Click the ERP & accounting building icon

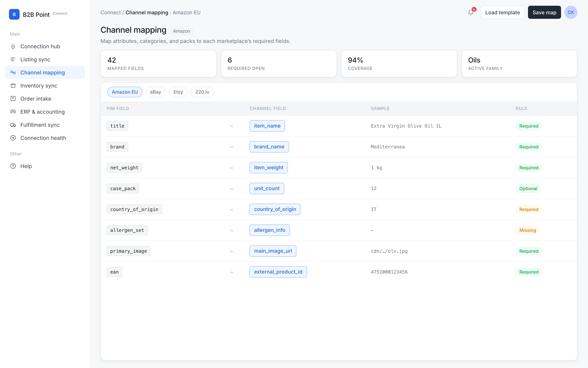click(13, 112)
